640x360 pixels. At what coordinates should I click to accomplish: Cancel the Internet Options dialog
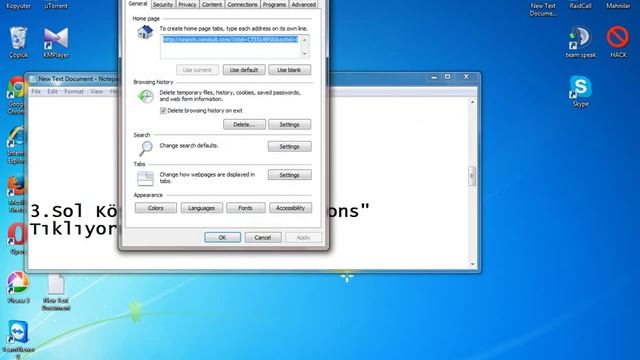(263, 238)
